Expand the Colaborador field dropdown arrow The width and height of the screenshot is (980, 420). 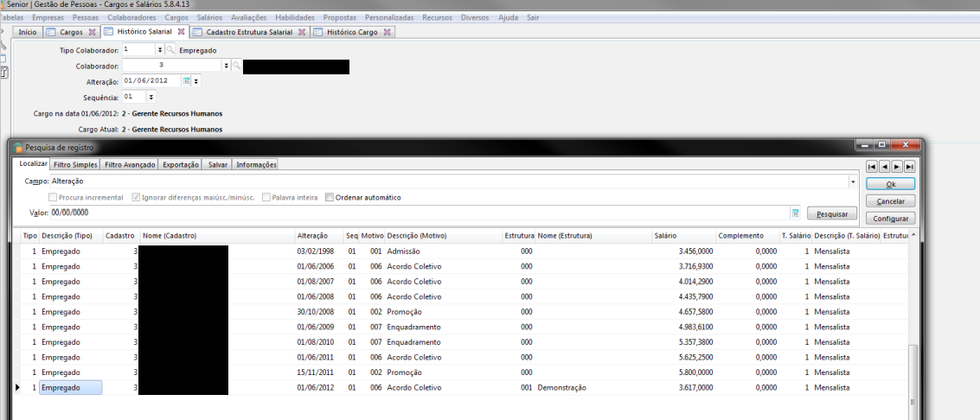[x=227, y=66]
